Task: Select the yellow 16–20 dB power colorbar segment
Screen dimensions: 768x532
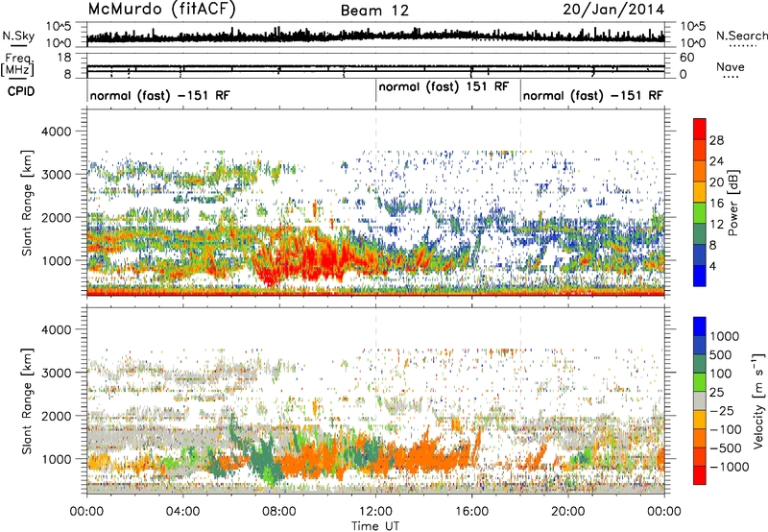Action: [700, 192]
